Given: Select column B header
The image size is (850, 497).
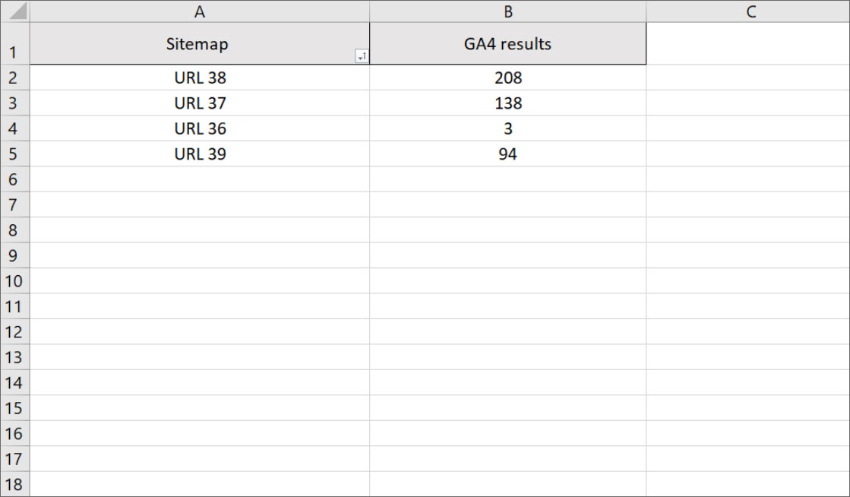Looking at the screenshot, I should tap(508, 12).
